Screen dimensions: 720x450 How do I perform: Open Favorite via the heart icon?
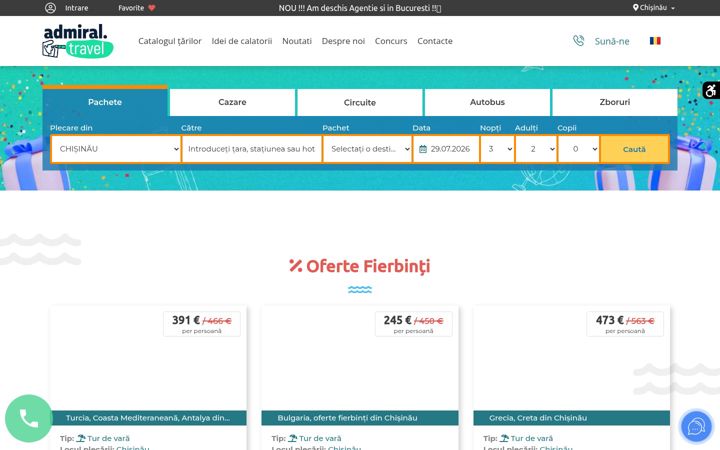tap(152, 8)
